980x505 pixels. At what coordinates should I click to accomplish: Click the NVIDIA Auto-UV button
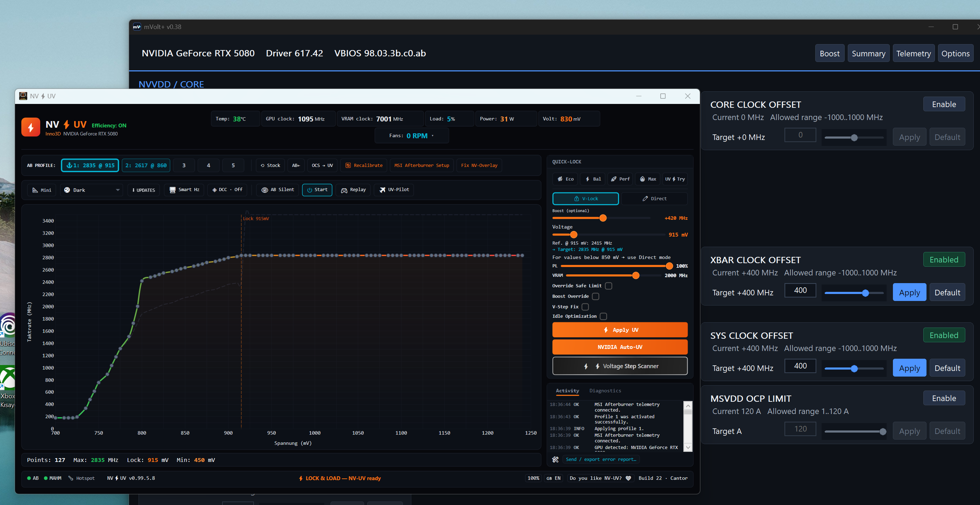[x=620, y=347]
